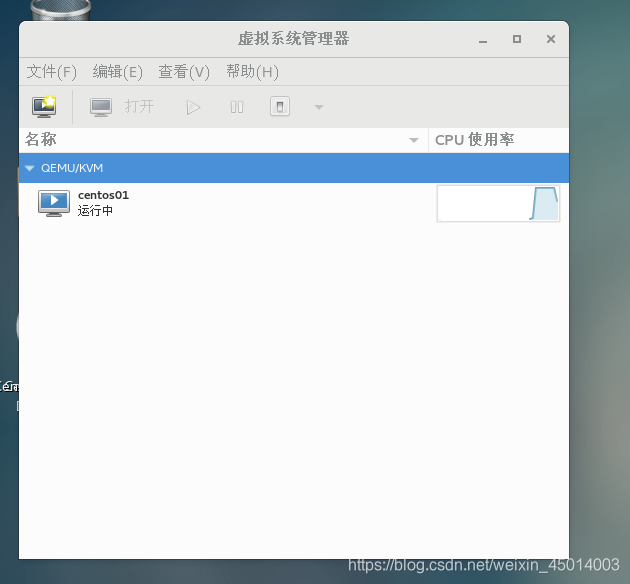Select centos01 virtual machine icon
The width and height of the screenshot is (630, 584).
(x=54, y=203)
